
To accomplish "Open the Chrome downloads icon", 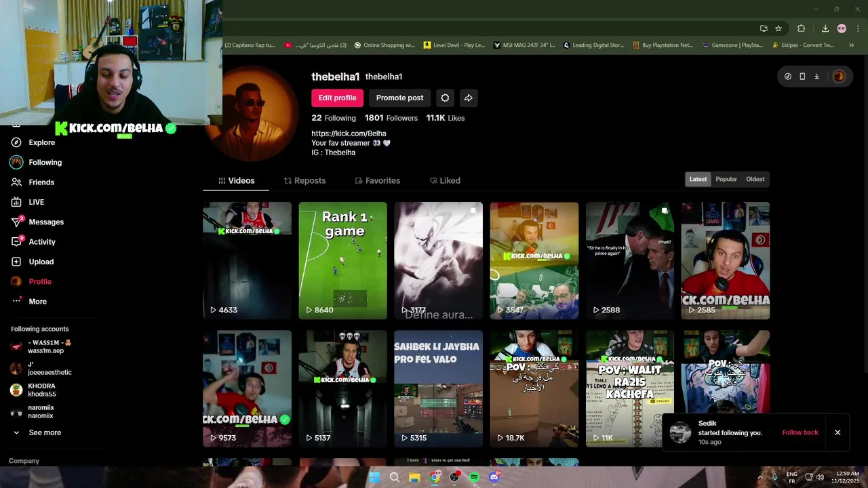I will click(825, 28).
